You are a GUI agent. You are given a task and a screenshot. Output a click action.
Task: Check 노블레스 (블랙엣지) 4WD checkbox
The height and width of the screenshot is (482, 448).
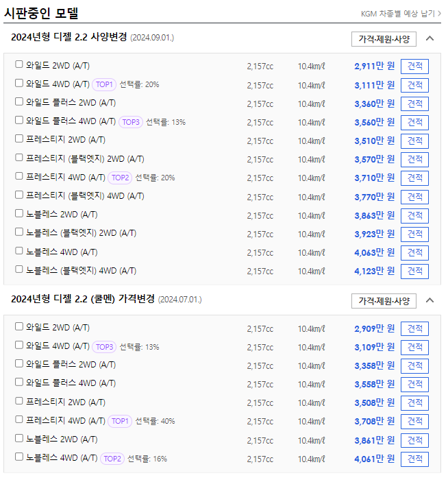(19, 269)
